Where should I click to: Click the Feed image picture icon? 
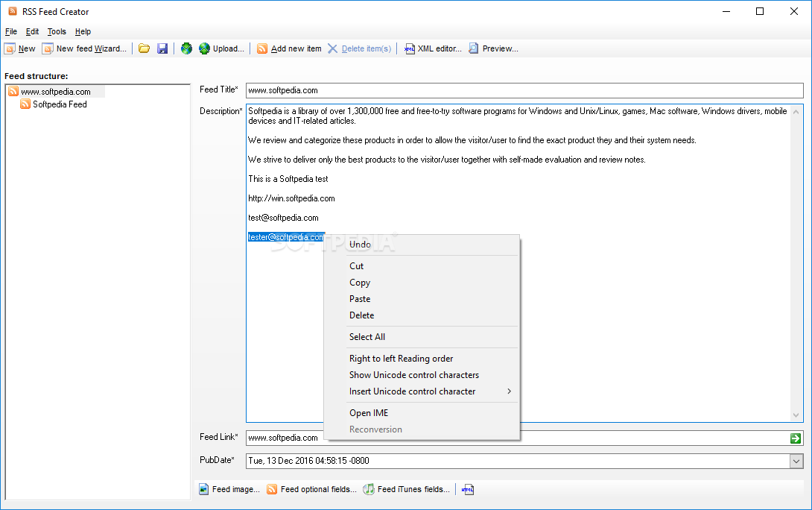pos(204,489)
